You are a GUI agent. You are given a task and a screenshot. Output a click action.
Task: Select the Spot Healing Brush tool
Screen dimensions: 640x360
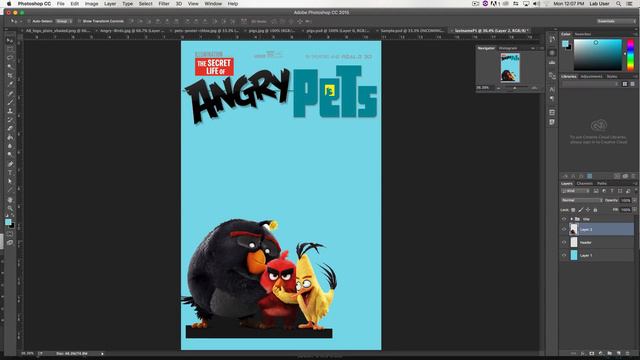(10, 93)
